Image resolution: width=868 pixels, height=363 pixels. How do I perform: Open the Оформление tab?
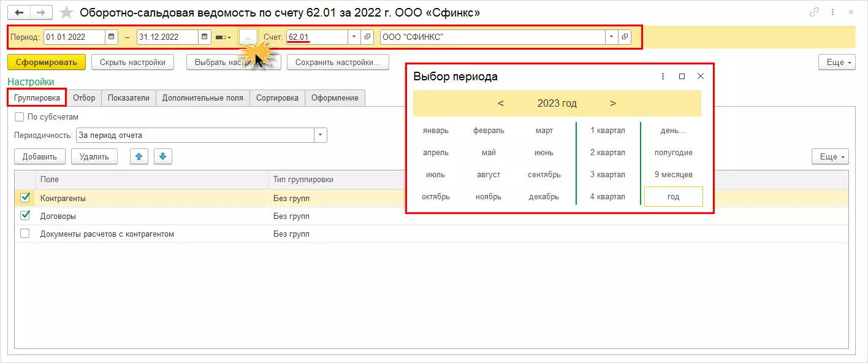(335, 97)
